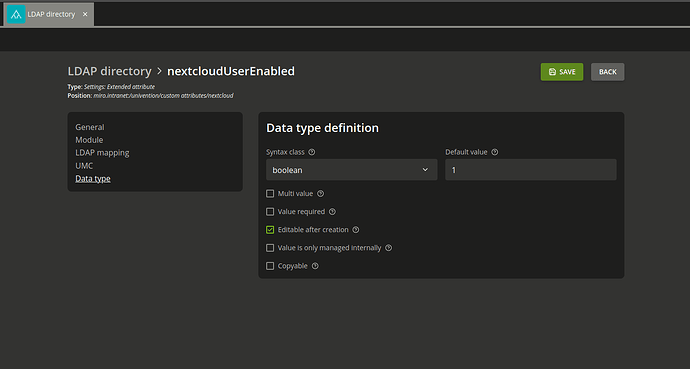Open the Module section

tap(89, 140)
